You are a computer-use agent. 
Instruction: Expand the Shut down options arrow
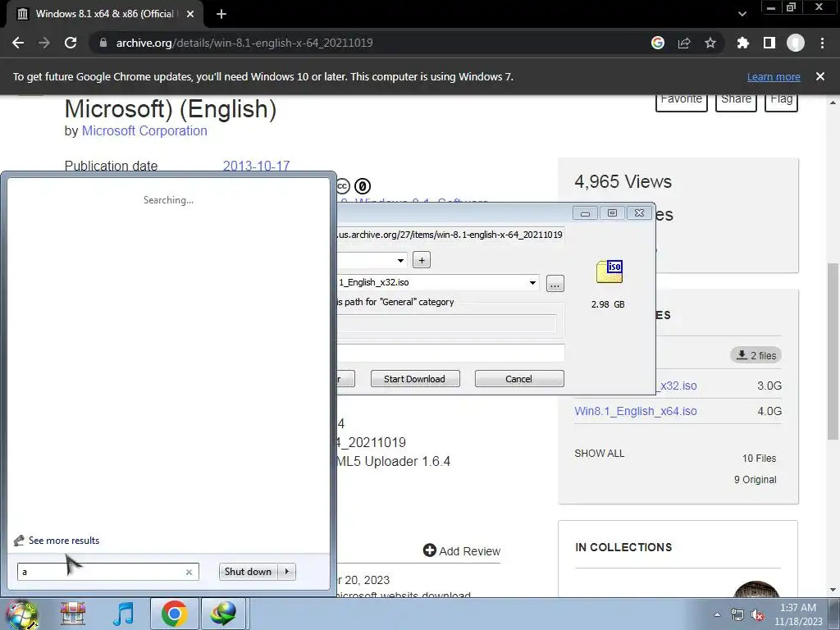287,572
